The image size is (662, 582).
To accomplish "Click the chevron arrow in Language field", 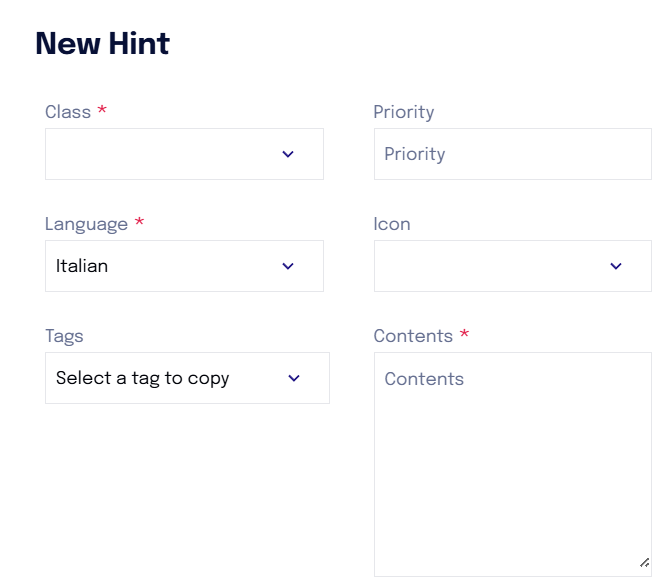I will (288, 266).
